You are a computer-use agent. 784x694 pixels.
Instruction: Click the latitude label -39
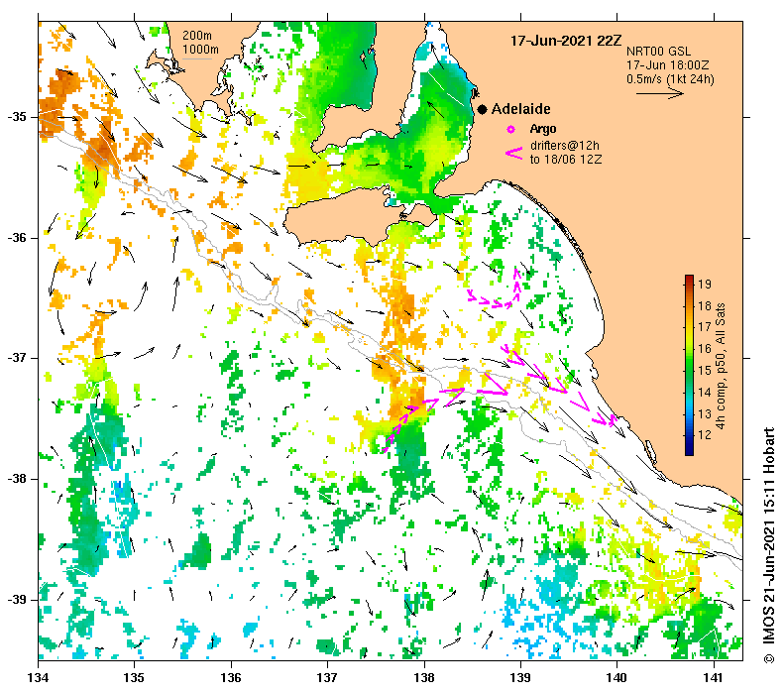[16, 599]
